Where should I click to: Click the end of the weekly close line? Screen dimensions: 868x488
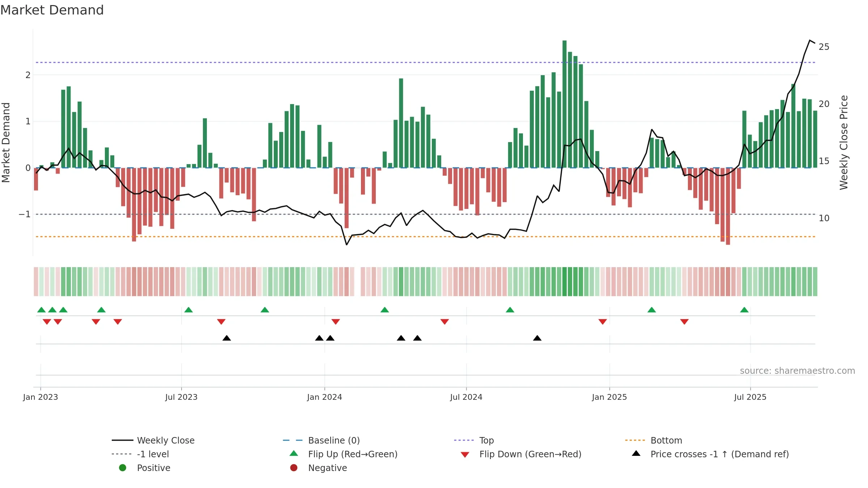815,43
